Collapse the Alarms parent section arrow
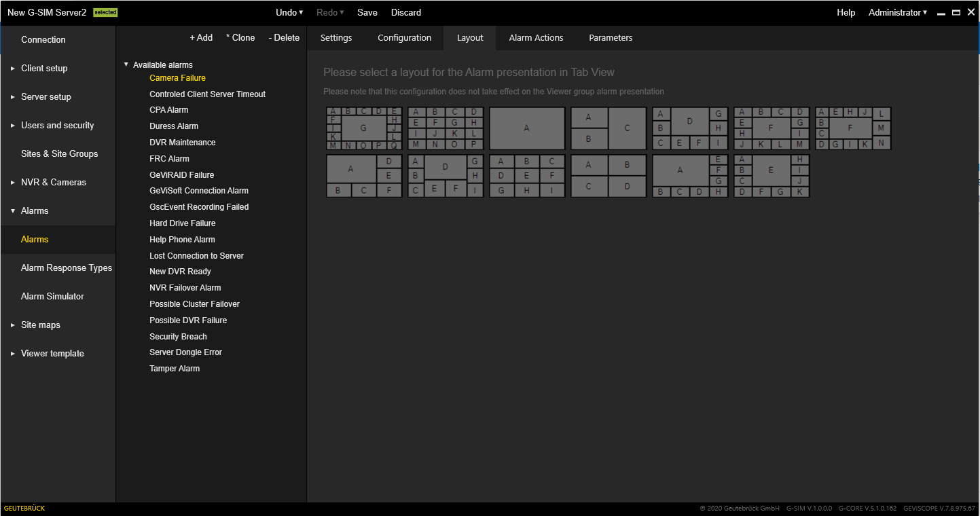The width and height of the screenshot is (980, 516). (x=12, y=210)
